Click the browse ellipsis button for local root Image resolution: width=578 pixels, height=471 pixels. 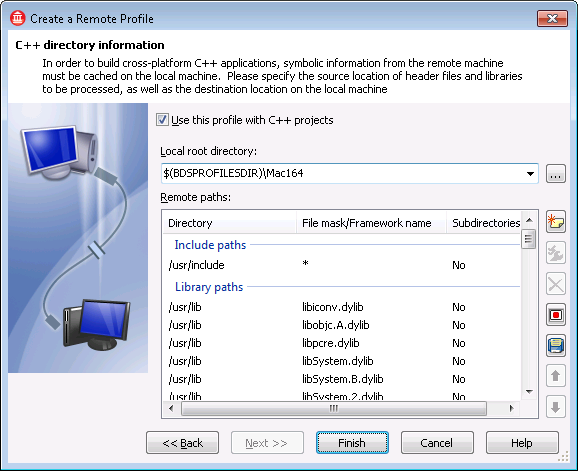[556, 174]
